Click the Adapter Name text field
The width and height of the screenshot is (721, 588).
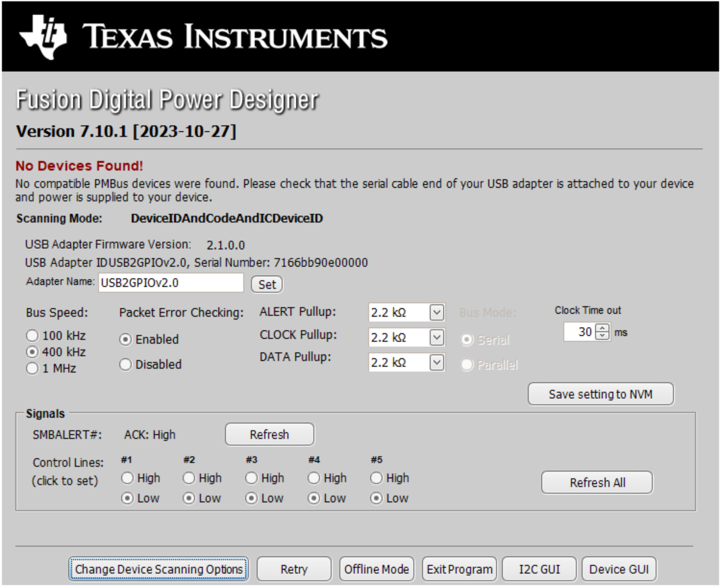coord(170,283)
